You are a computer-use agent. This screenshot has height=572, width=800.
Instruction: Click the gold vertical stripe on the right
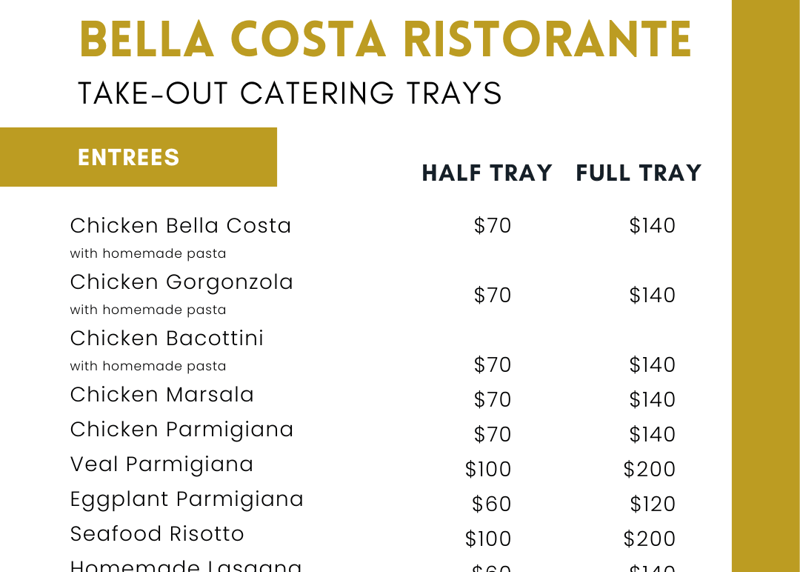pyautogui.click(x=766, y=286)
